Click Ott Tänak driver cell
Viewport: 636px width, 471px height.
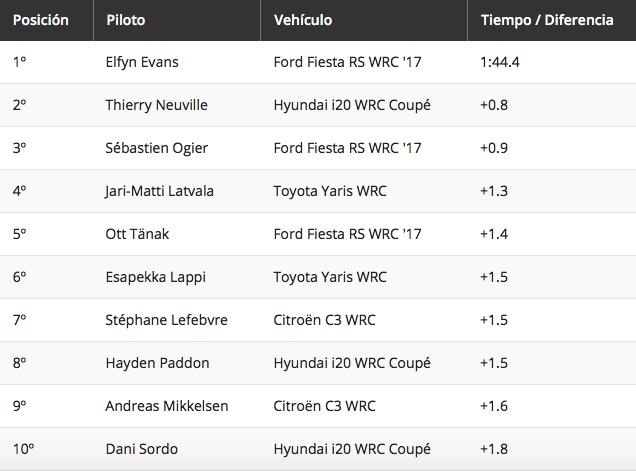click(137, 234)
